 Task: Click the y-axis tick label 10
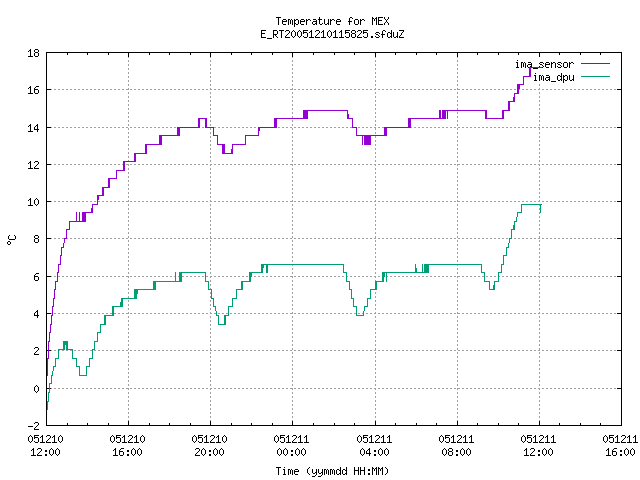(33, 202)
